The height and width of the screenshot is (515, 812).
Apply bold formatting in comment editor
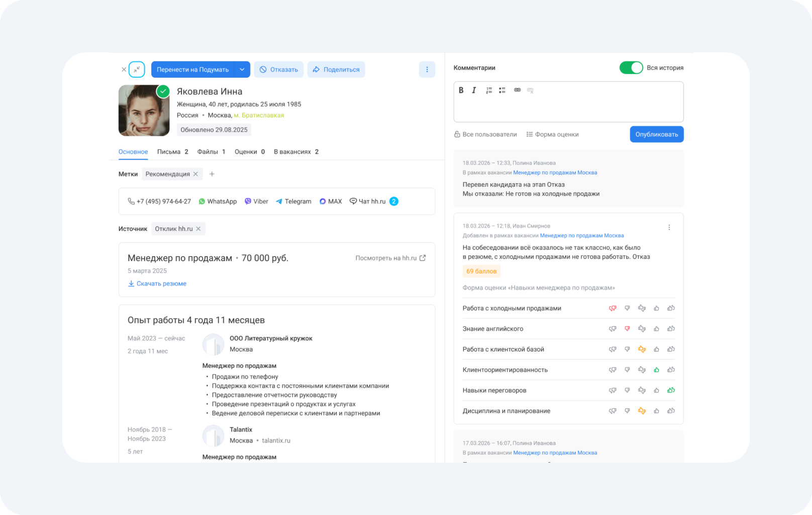point(461,90)
